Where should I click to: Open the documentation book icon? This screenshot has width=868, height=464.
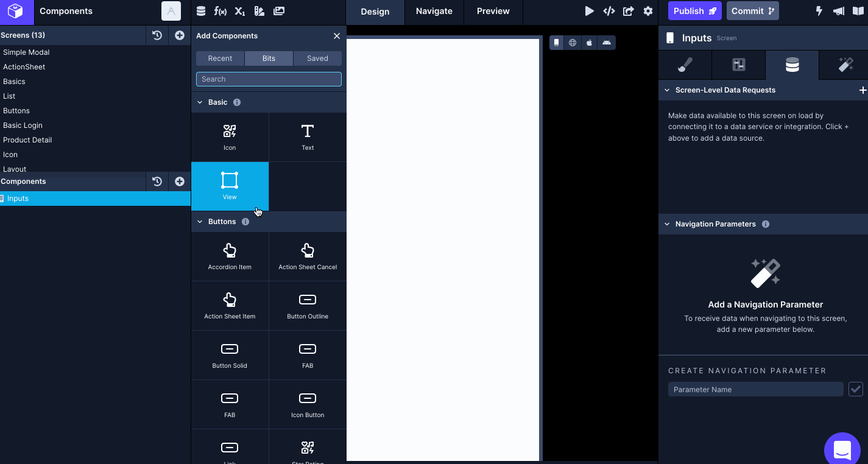pos(858,11)
